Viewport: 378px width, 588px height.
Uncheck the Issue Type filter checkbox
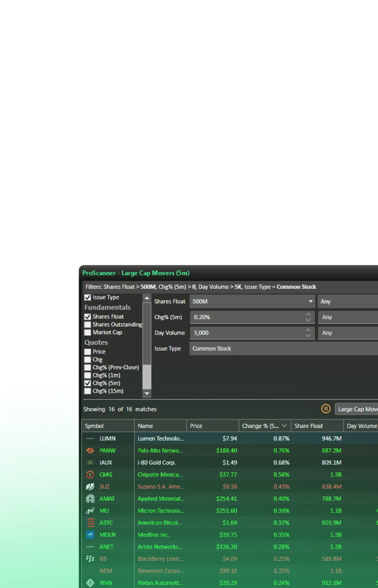pos(88,297)
